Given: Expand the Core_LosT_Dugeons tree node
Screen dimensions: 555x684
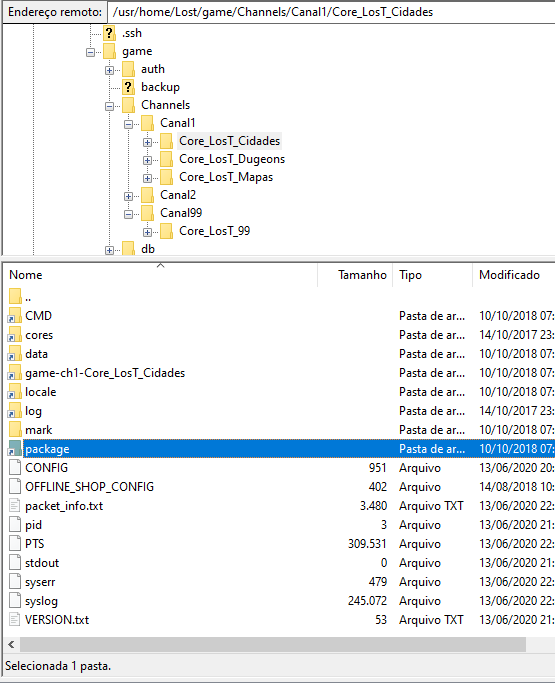Looking at the screenshot, I should pos(147,160).
